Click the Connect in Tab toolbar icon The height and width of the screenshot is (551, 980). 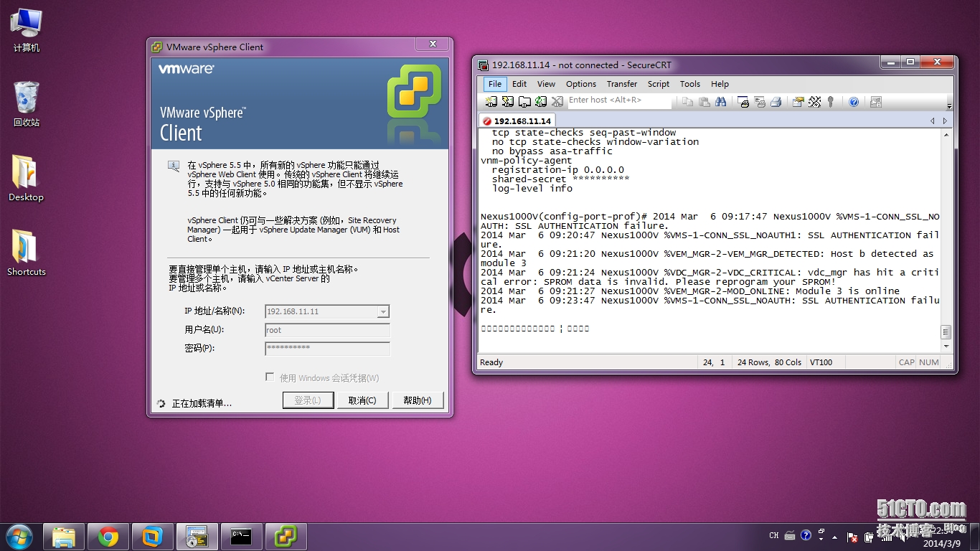(524, 102)
